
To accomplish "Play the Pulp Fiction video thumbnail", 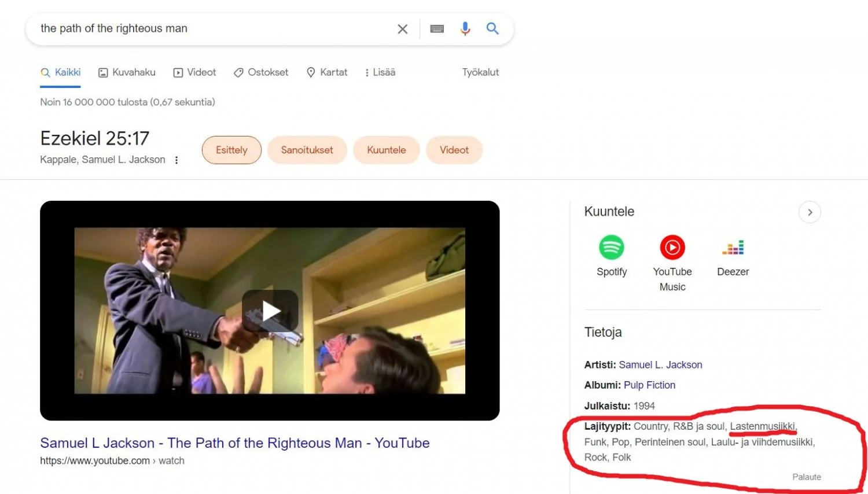I will [x=270, y=311].
